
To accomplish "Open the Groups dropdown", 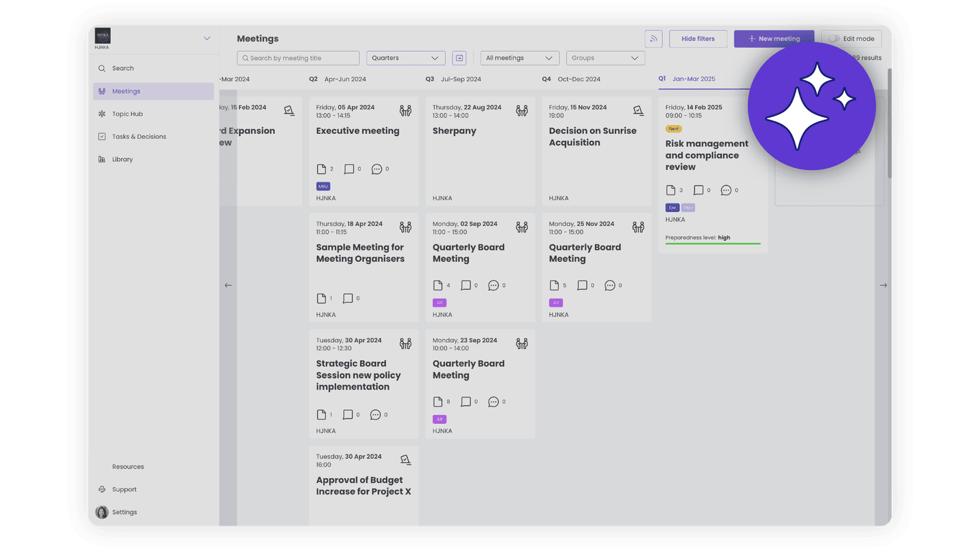I will point(605,58).
